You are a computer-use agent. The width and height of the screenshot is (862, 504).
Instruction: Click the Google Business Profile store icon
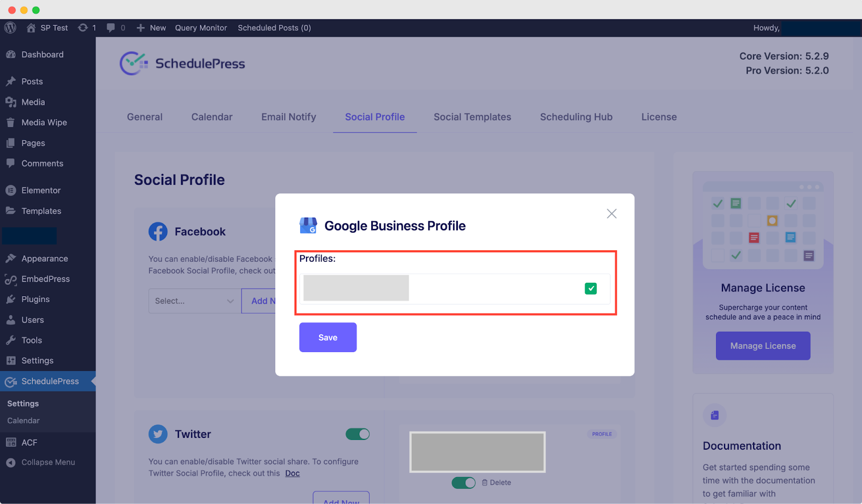308,226
